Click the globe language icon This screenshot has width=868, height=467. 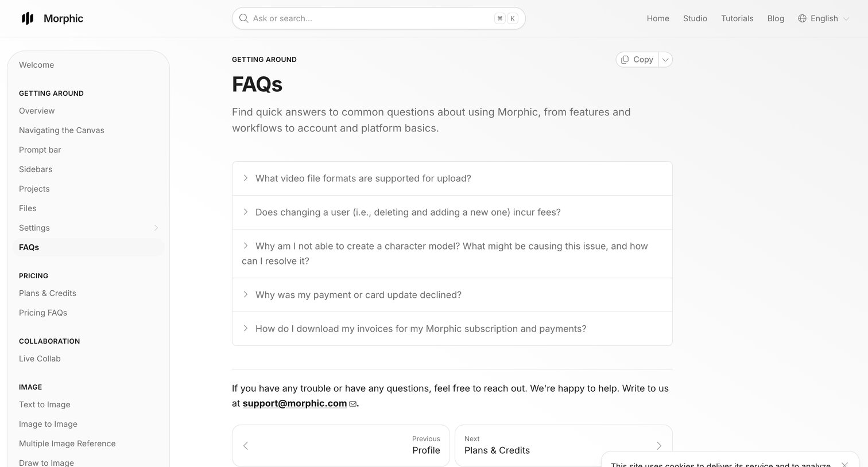[802, 18]
